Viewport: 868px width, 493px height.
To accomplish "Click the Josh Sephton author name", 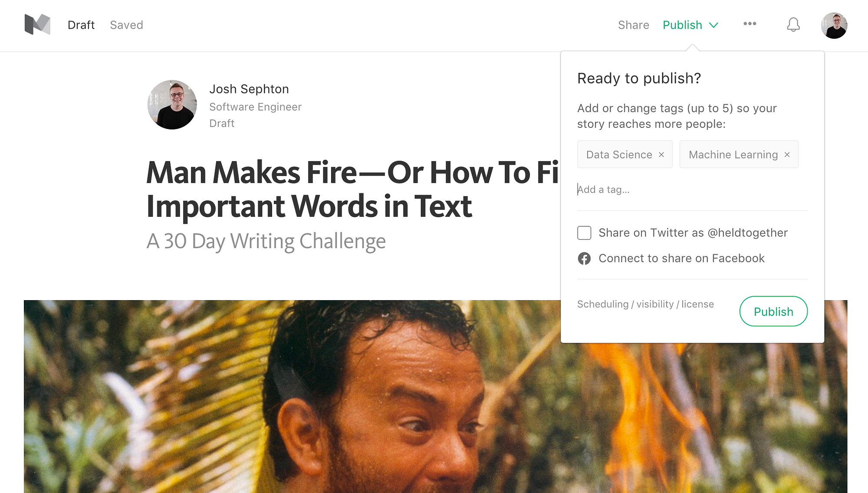I will point(249,89).
